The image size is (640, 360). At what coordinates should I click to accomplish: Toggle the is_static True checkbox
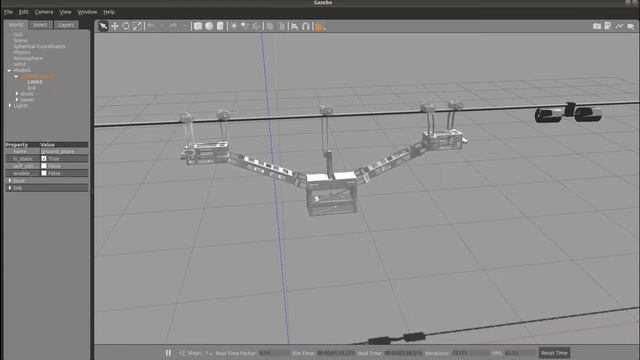44,158
